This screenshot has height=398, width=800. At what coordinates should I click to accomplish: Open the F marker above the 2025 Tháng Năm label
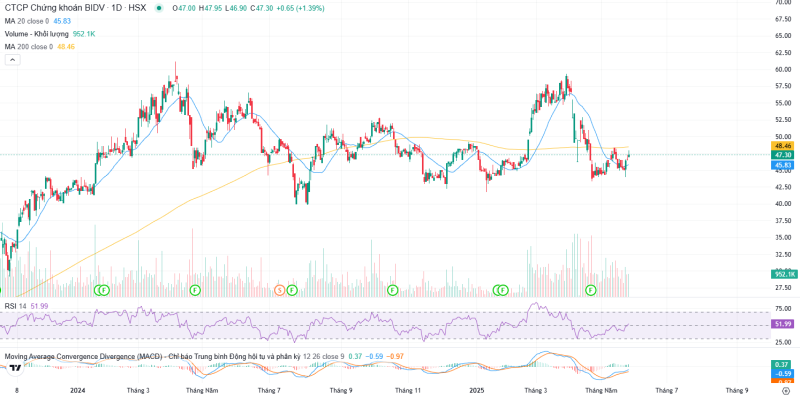pos(591,290)
